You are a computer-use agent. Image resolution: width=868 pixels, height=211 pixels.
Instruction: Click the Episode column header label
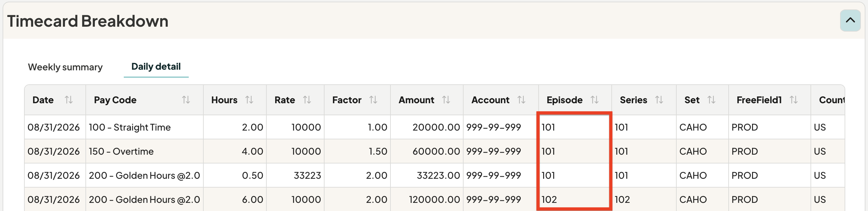[x=564, y=100]
